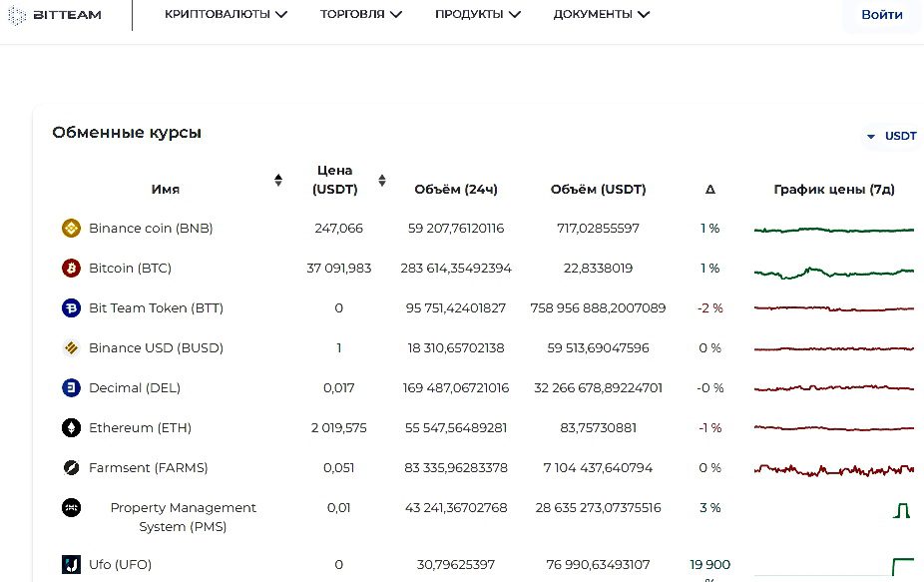The height and width of the screenshot is (582, 924).
Task: Open Ethereum (ETH) name link
Action: click(x=141, y=427)
